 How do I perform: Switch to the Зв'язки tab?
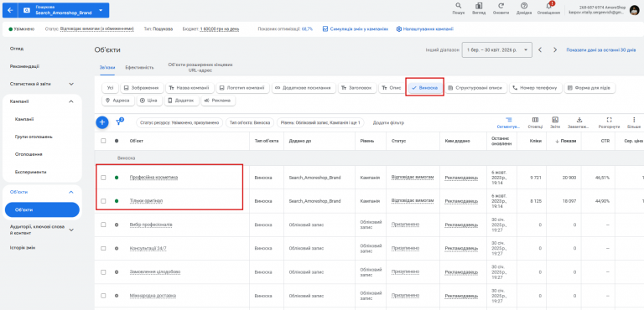point(106,67)
